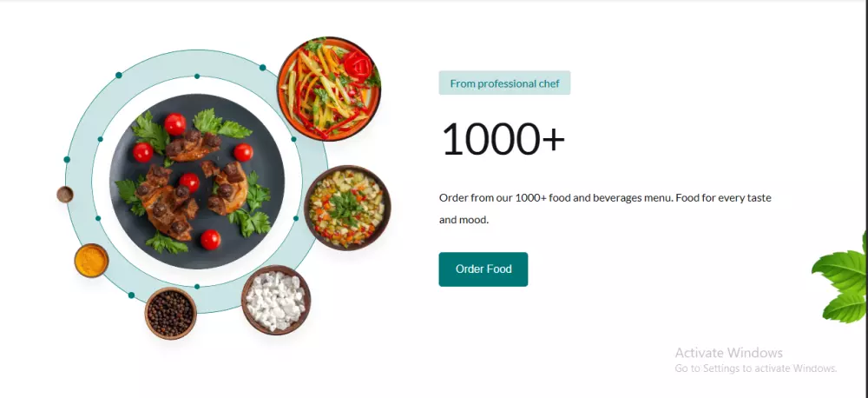Click the red tomato rose on pepper salad
This screenshot has height=398, width=868.
358,65
